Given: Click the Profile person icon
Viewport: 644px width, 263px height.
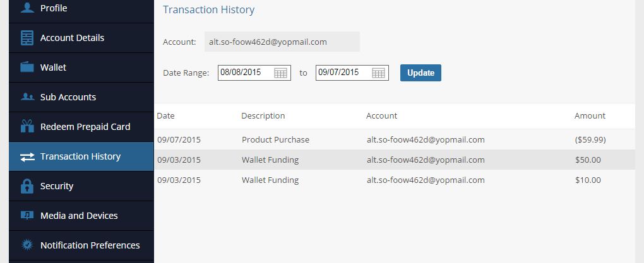Looking at the screenshot, I should (x=27, y=8).
